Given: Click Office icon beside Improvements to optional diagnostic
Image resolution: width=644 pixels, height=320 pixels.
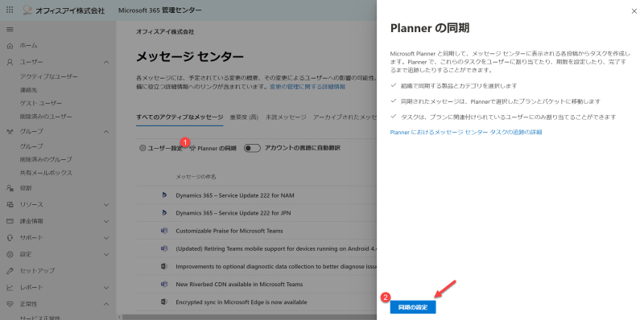Looking at the screenshot, I should pyautogui.click(x=164, y=266).
